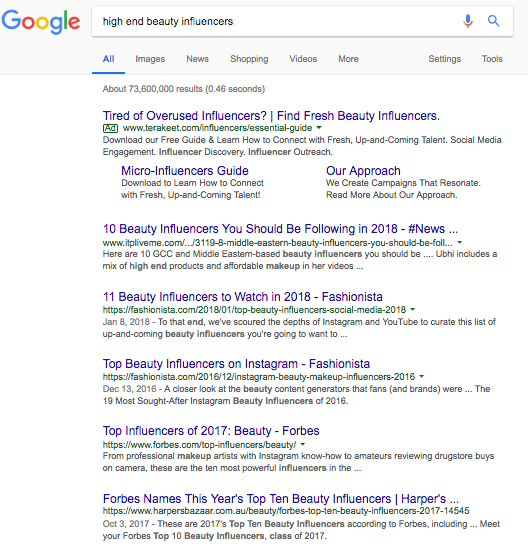Click the Google logo
This screenshot has height=549, width=528.
coord(41,22)
